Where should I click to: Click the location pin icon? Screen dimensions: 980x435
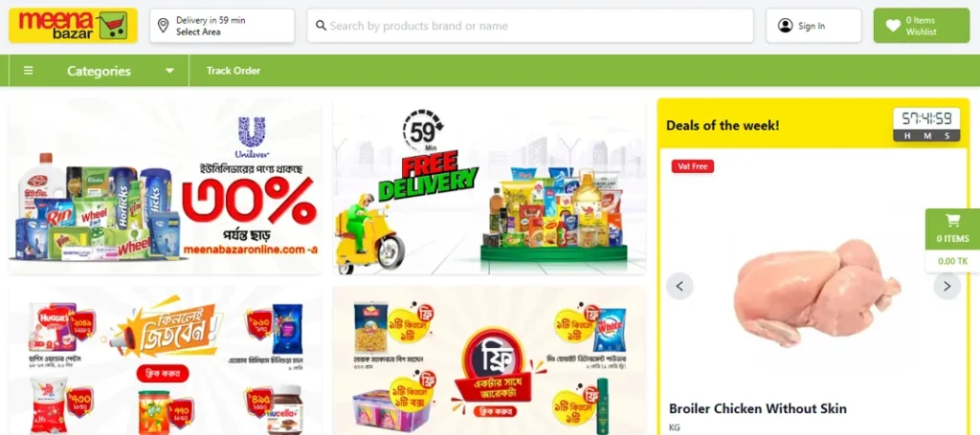(163, 26)
